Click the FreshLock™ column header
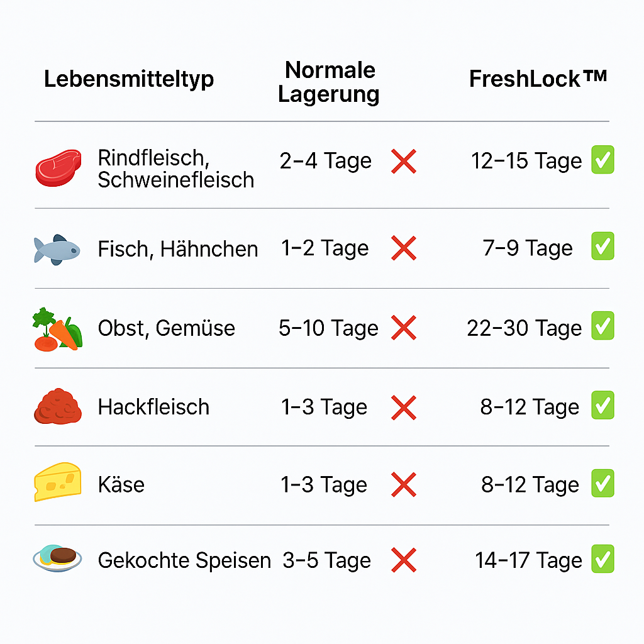644x644 pixels. pos(538,79)
